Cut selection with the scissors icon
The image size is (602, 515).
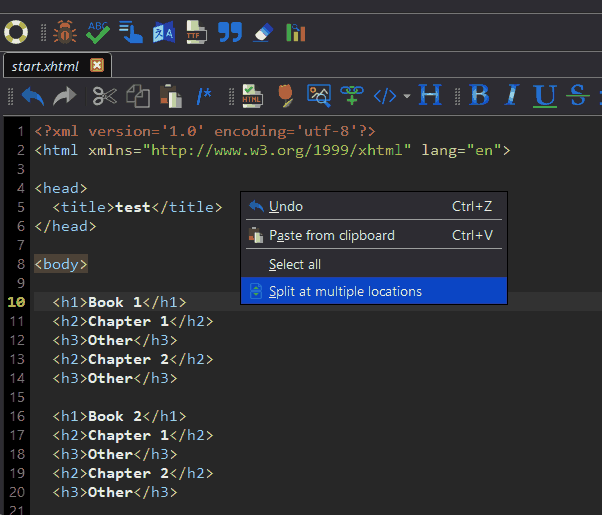click(x=104, y=96)
